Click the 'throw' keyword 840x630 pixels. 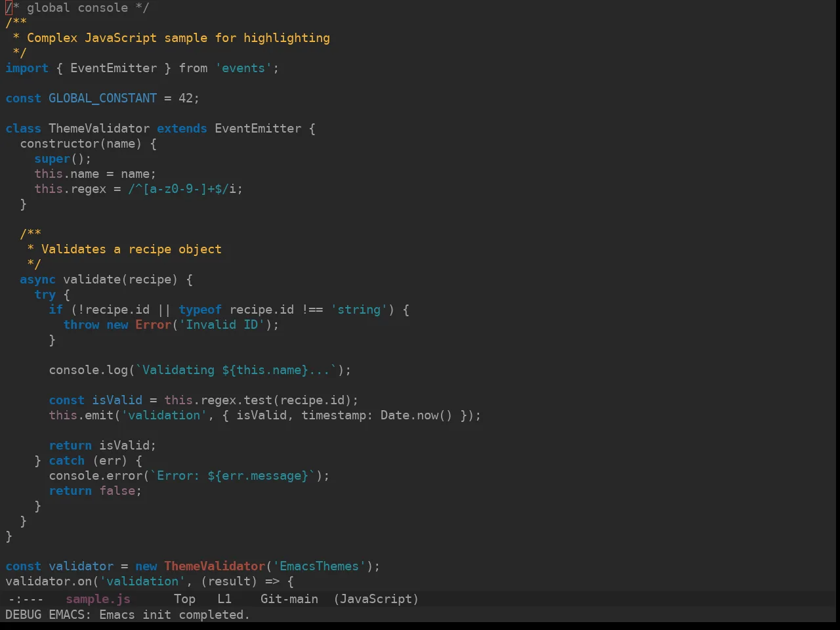(81, 325)
